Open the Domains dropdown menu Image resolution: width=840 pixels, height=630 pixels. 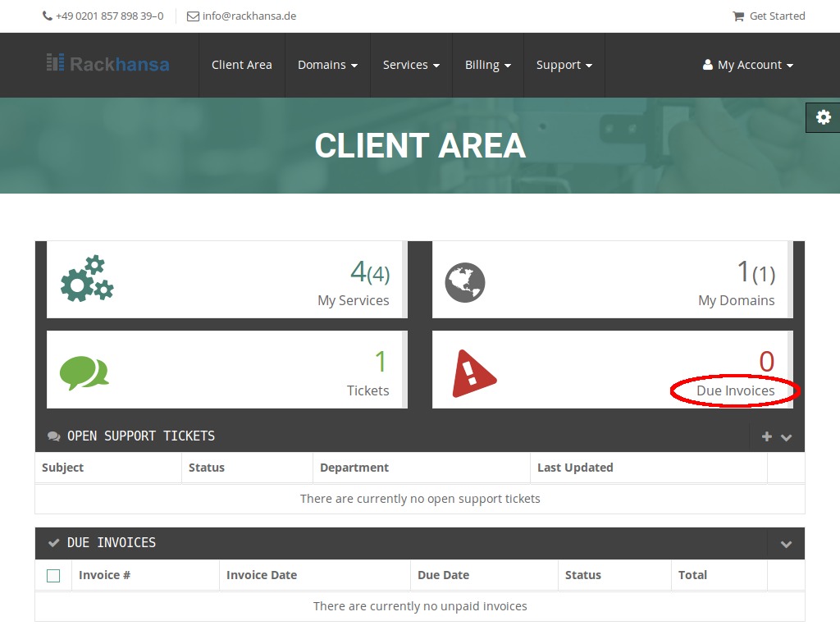tap(327, 65)
